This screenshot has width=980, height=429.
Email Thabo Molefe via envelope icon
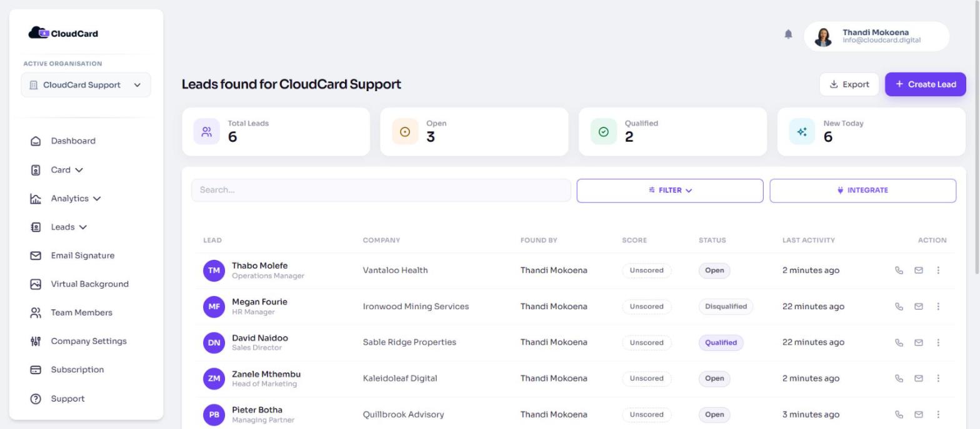(919, 270)
